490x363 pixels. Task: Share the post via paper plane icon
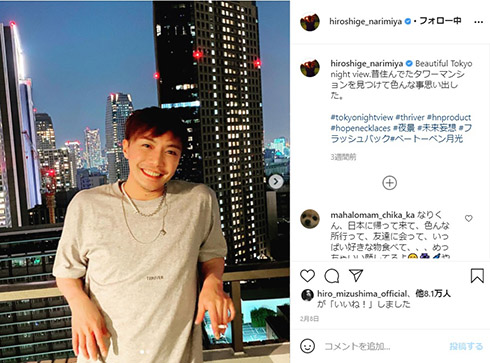point(356,275)
